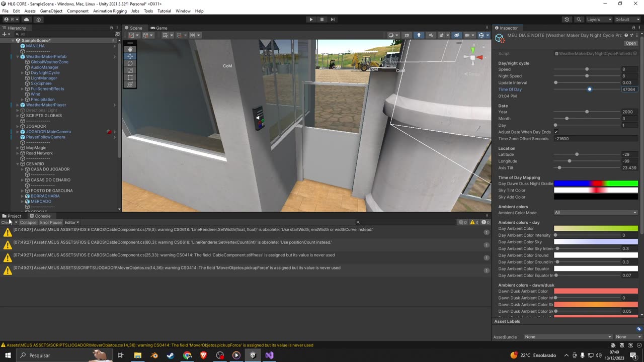
Task: Click the tool handle position (pivot) button
Action: coord(133,35)
